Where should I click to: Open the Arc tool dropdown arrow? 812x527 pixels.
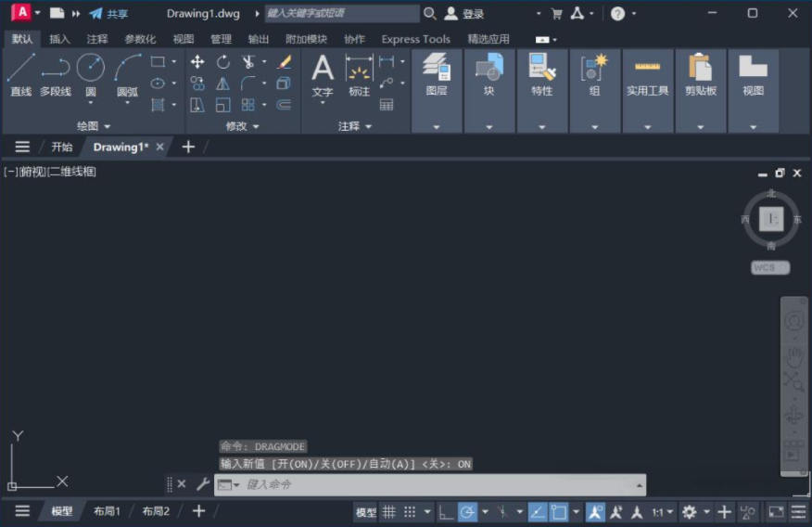(127, 103)
